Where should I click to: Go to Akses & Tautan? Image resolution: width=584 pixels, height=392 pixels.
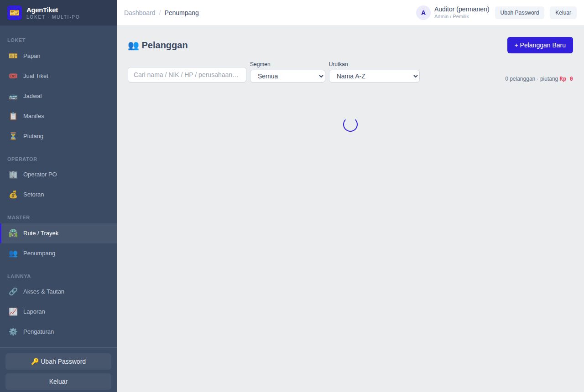pyautogui.click(x=58, y=291)
